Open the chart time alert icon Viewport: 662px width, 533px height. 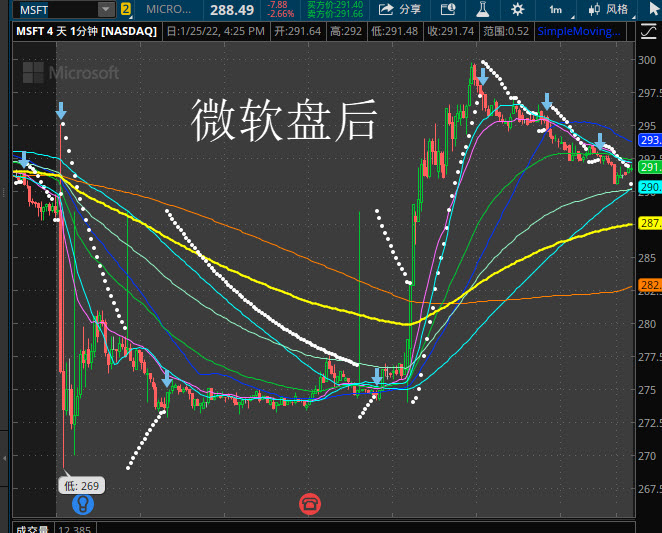pyautogui.click(x=448, y=9)
